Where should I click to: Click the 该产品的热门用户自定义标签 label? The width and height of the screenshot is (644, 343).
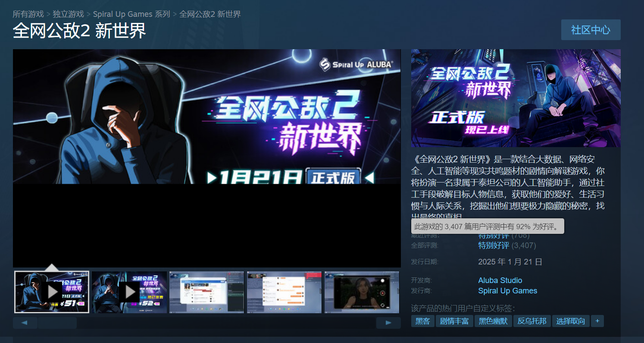(463, 308)
